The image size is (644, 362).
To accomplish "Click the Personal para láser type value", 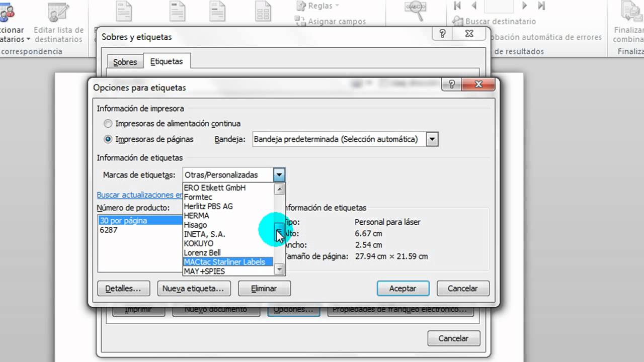I will pyautogui.click(x=387, y=222).
